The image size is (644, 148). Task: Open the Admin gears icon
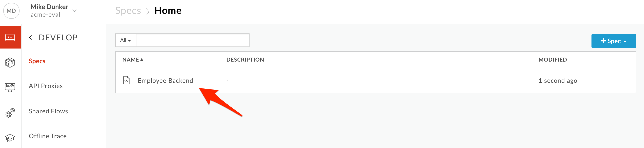coord(10,113)
